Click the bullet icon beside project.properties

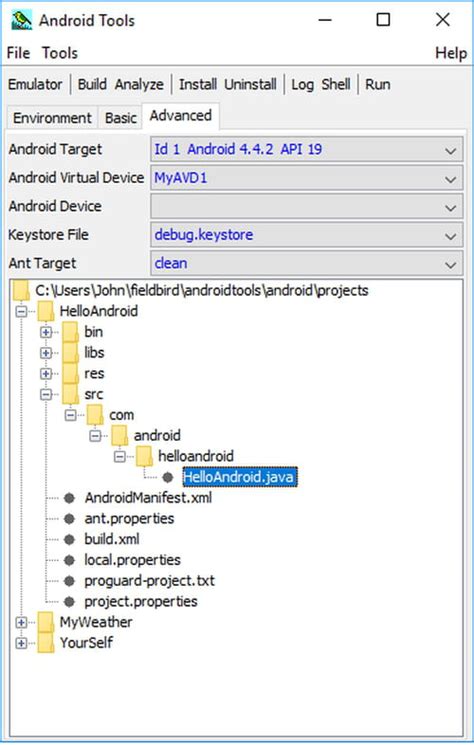69,602
